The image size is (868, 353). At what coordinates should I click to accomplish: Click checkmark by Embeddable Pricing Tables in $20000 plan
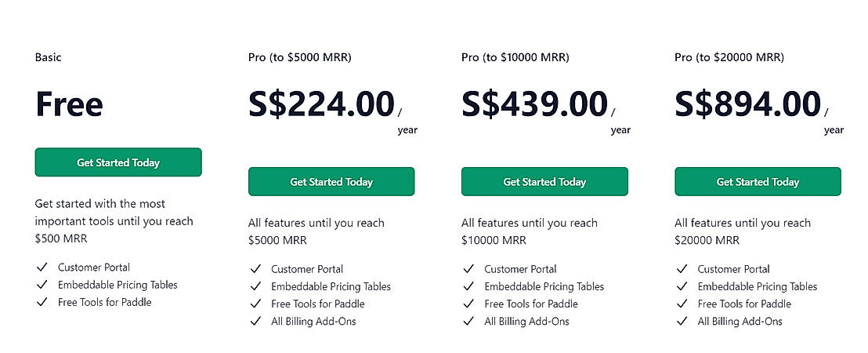tap(681, 286)
